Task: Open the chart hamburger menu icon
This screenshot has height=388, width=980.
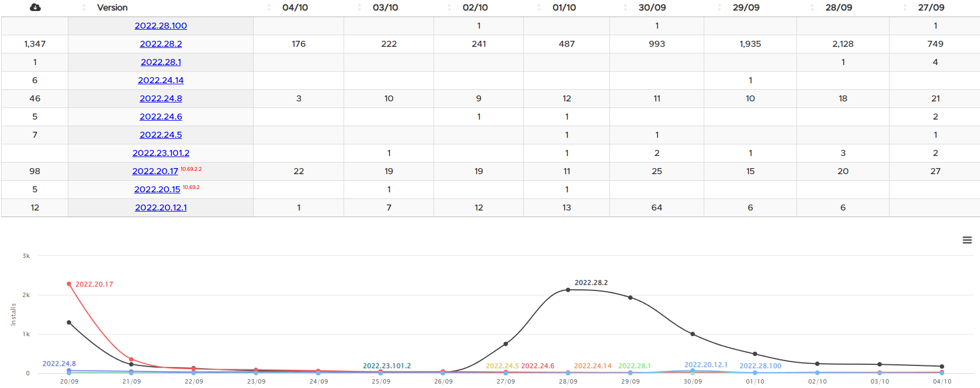Action: [967, 240]
